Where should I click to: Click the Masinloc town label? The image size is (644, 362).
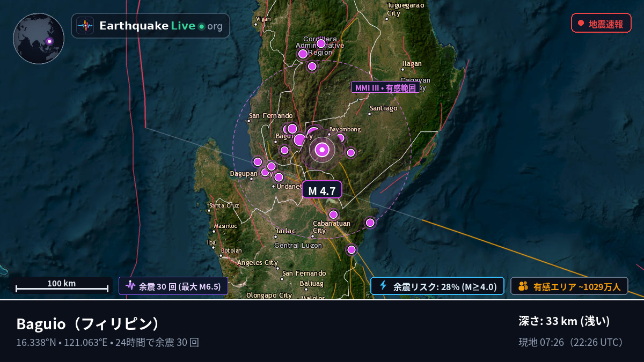225,226
